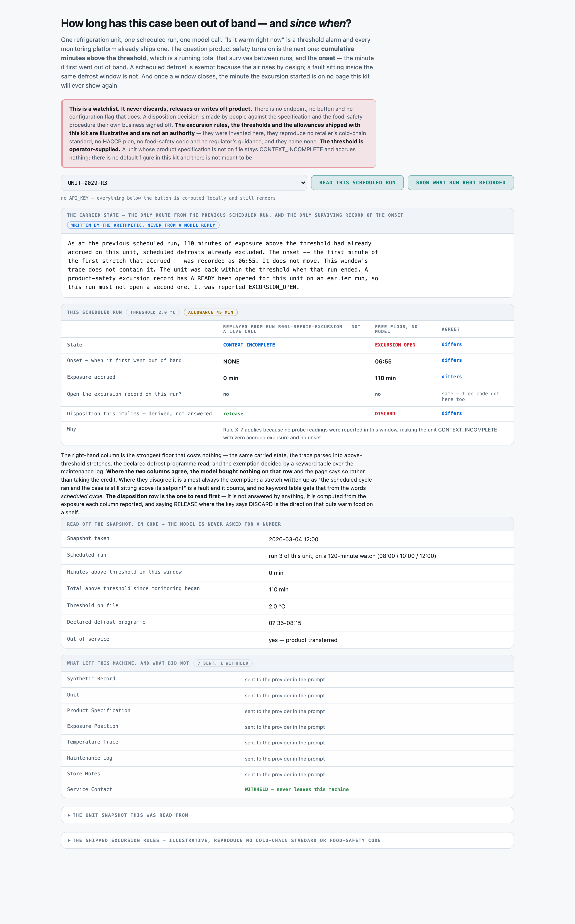Image resolution: width=575 pixels, height=924 pixels.
Task: Click the CONTEXT INCOMPLETE state value
Action: pos(249,345)
